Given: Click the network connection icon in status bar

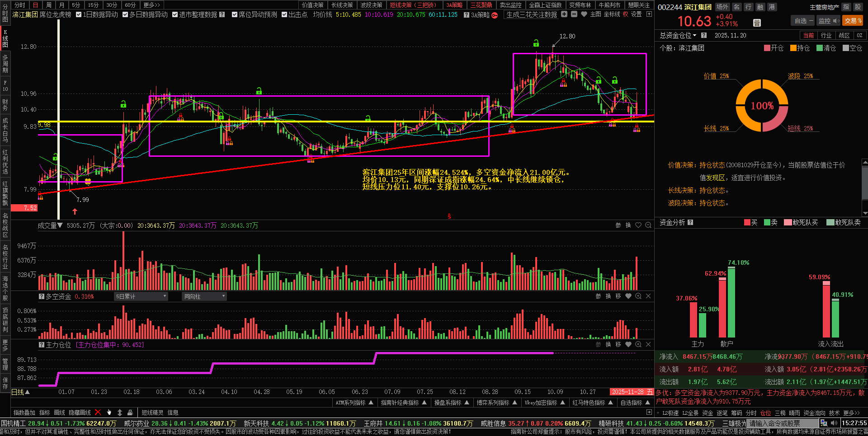Looking at the screenshot, I should [x=824, y=423].
